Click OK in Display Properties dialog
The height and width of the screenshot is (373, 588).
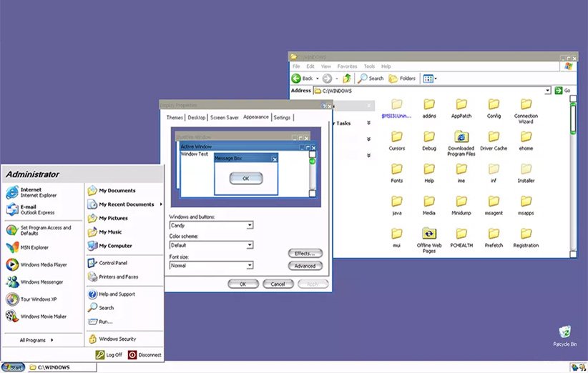point(243,284)
